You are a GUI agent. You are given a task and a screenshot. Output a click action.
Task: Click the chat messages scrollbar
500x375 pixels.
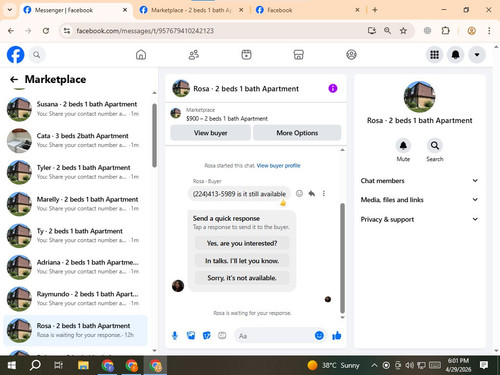coord(342,258)
